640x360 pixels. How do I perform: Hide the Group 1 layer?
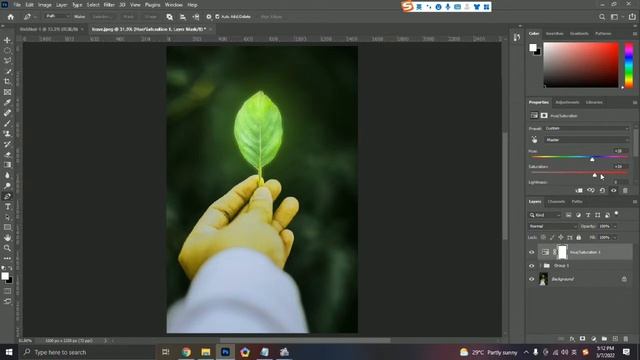coord(531,266)
